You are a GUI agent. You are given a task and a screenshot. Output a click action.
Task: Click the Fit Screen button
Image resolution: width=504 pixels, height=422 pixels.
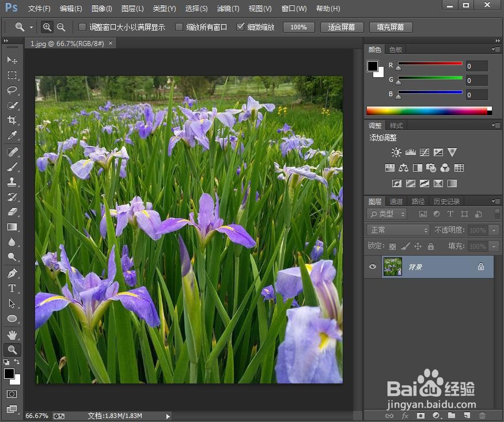point(342,27)
